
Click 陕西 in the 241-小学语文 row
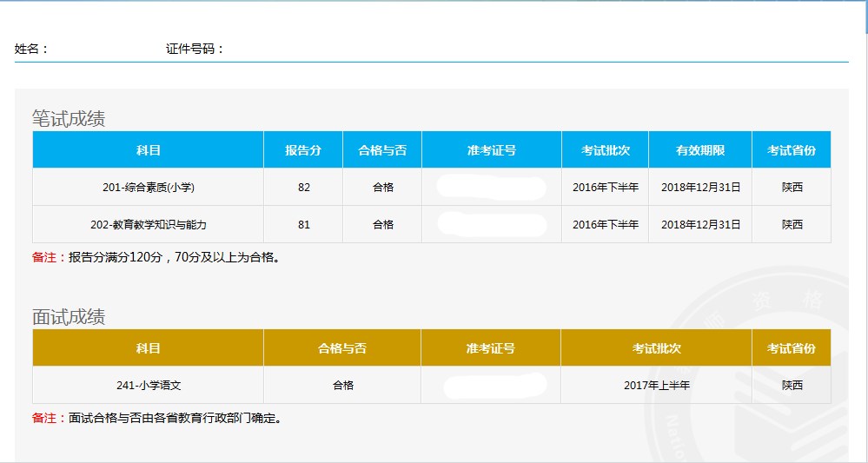[792, 386]
